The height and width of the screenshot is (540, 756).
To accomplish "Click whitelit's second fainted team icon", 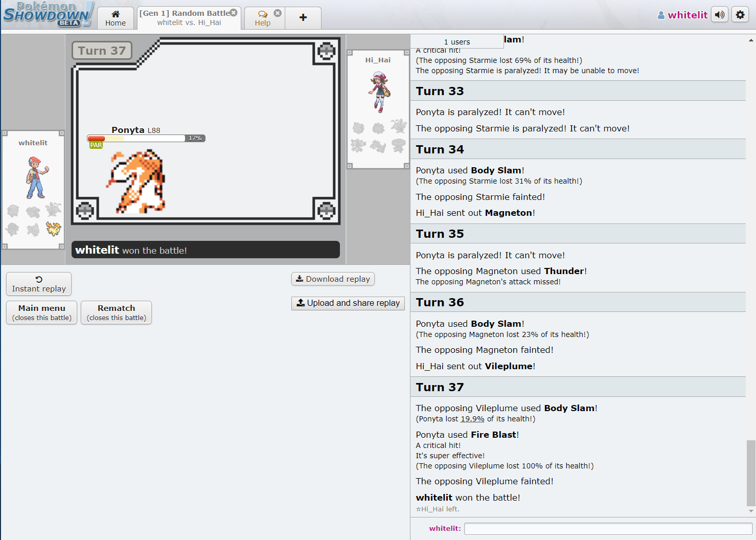I will [x=33, y=211].
